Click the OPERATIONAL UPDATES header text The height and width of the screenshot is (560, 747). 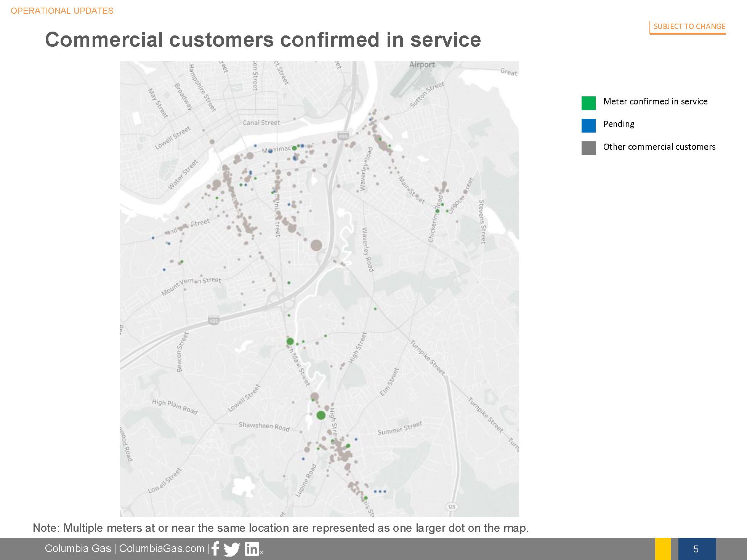click(62, 11)
